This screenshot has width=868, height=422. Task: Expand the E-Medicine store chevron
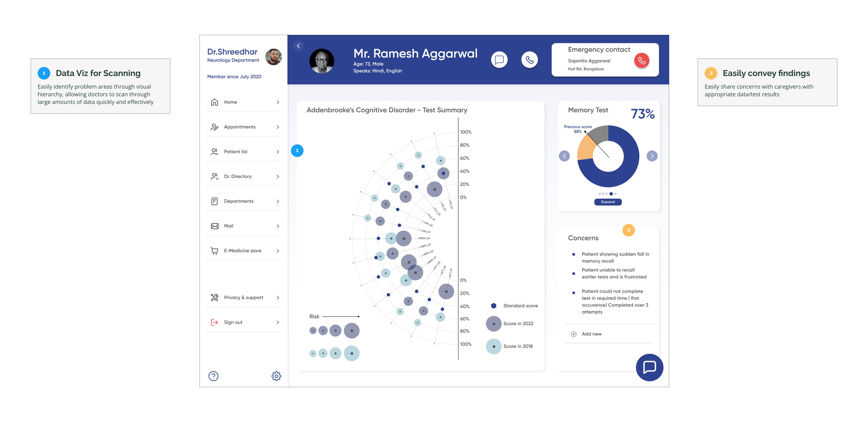(x=278, y=251)
